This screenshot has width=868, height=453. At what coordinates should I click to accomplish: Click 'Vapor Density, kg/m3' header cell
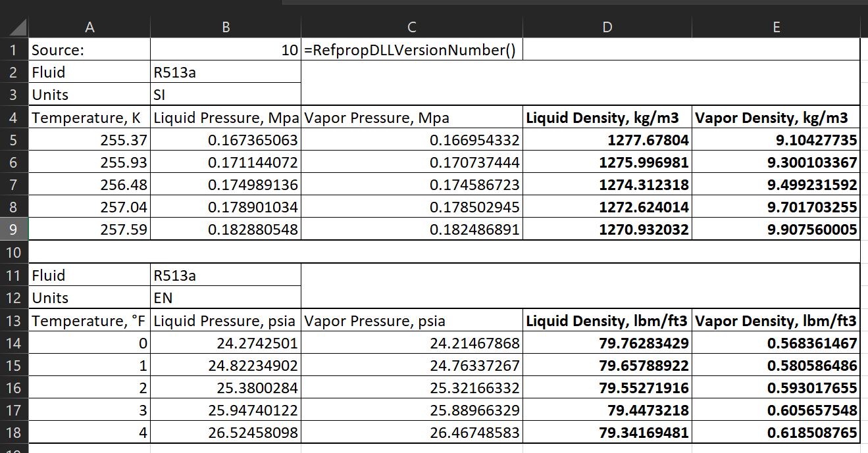point(777,118)
